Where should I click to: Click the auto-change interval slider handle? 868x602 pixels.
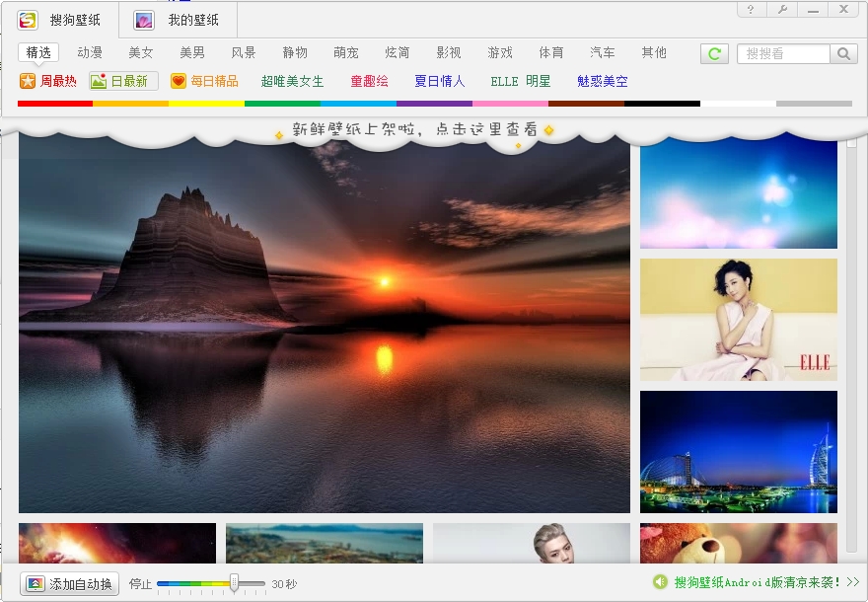[234, 582]
